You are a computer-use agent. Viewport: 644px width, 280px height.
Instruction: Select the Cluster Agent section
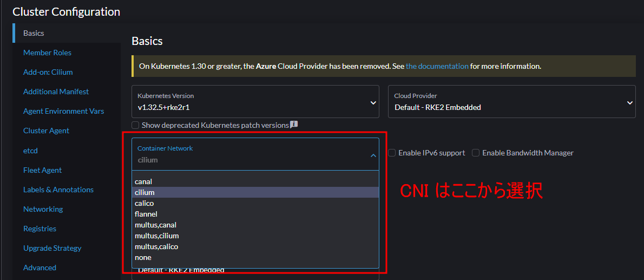pyautogui.click(x=46, y=131)
